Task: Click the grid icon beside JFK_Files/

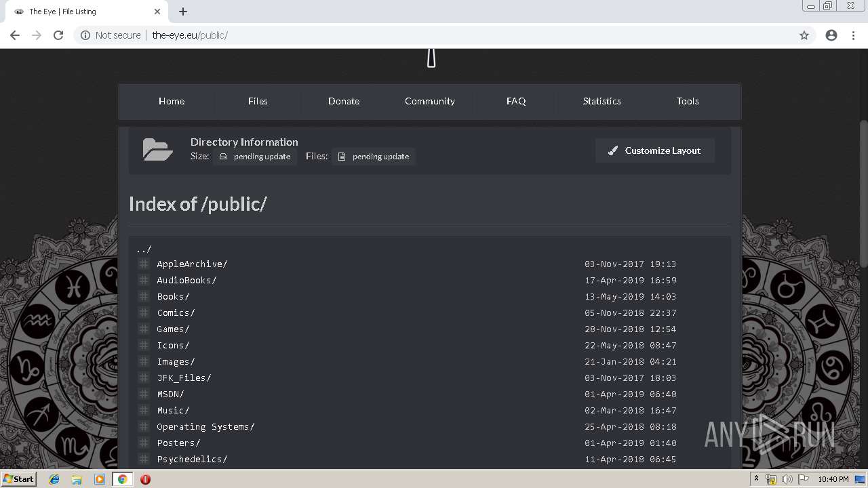Action: (144, 378)
